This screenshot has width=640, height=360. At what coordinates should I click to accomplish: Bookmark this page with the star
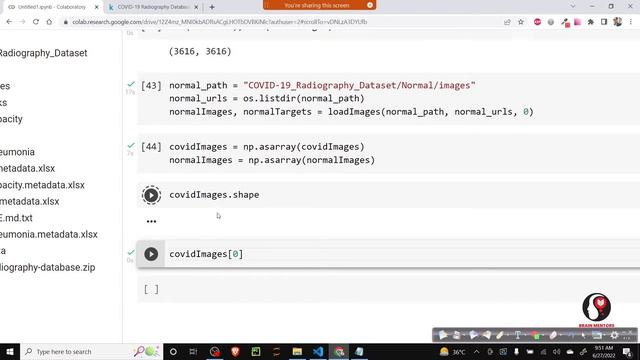(x=521, y=22)
